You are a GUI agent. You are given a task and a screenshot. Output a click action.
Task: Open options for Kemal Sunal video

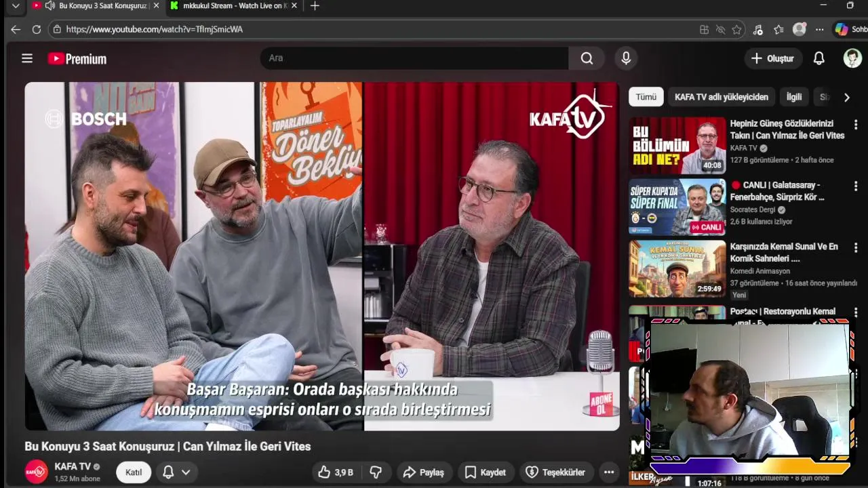pos(856,248)
